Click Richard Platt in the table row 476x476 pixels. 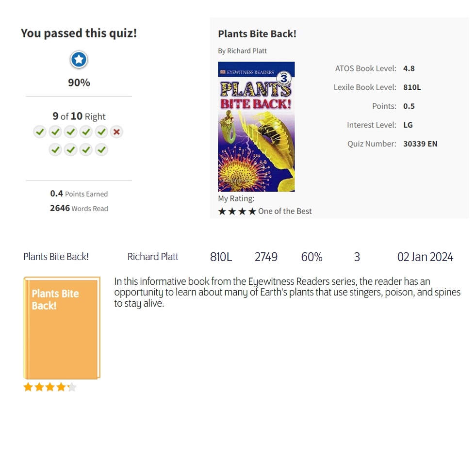click(x=153, y=257)
